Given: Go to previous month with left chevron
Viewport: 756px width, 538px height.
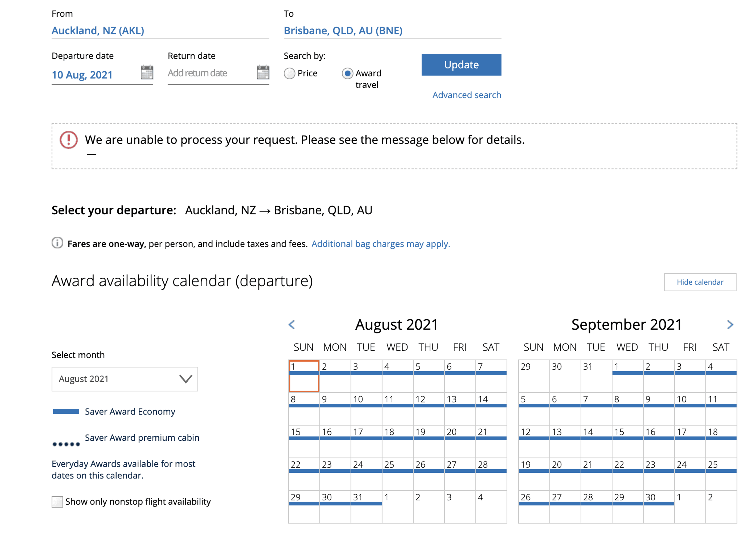Looking at the screenshot, I should point(292,325).
